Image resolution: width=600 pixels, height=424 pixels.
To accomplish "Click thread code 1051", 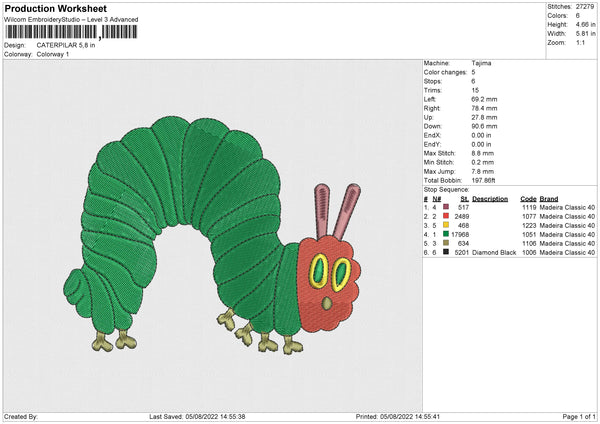I will 529,235.
